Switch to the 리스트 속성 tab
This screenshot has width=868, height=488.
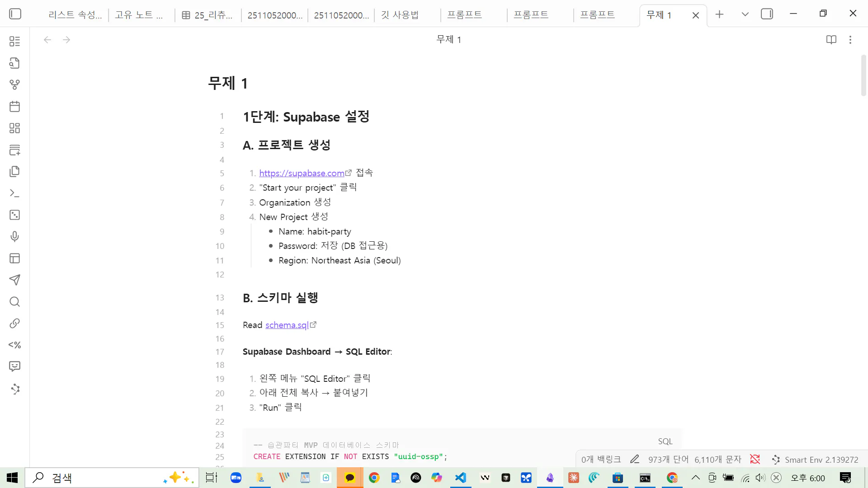(75, 15)
